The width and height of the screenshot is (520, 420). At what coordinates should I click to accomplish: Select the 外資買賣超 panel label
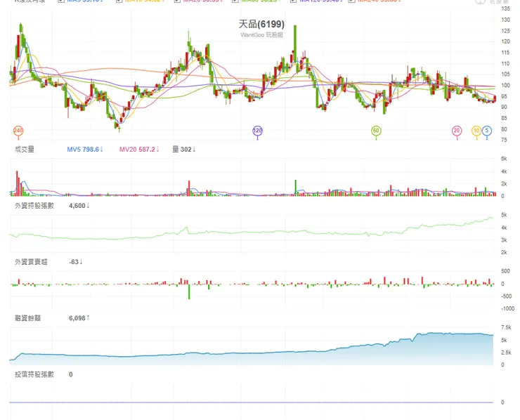pos(31,262)
